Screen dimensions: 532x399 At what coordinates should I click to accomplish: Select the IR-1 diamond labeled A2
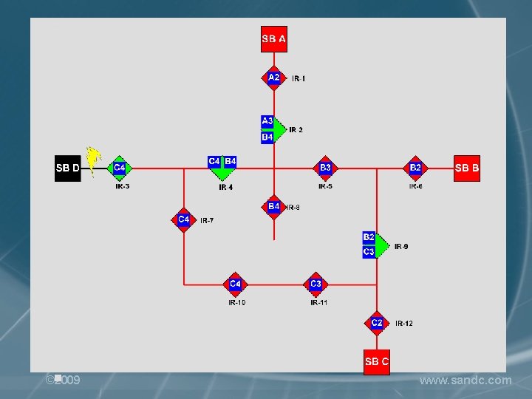(x=274, y=78)
